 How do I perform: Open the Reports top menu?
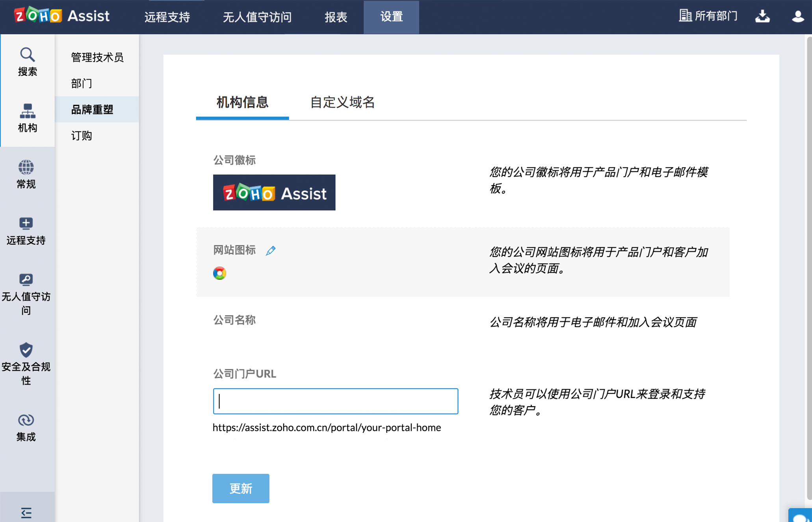(x=336, y=17)
